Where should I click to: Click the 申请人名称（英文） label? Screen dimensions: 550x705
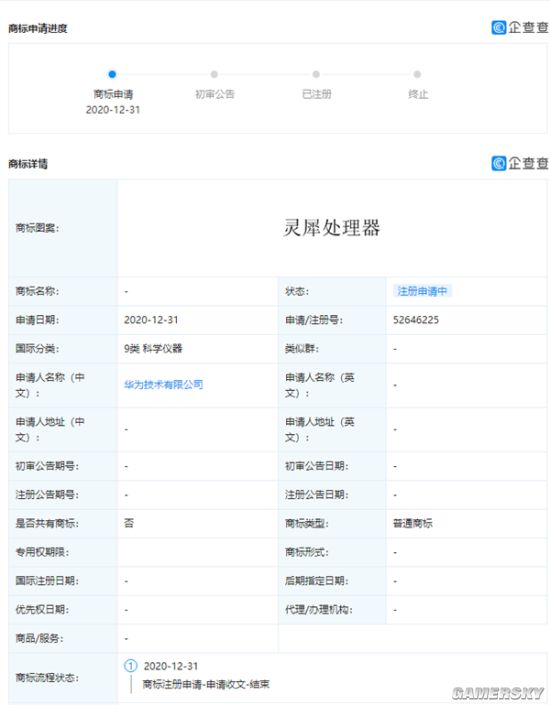pos(320,385)
